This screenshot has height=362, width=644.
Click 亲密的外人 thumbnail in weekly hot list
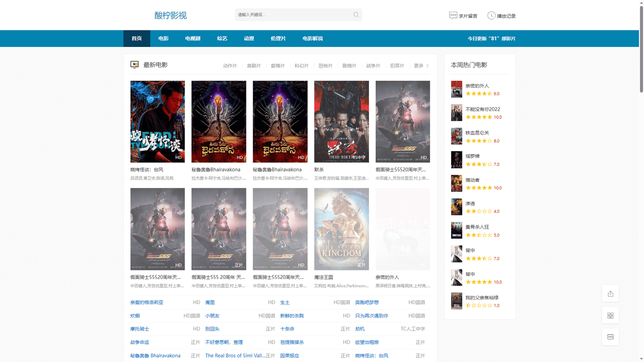[x=456, y=89]
